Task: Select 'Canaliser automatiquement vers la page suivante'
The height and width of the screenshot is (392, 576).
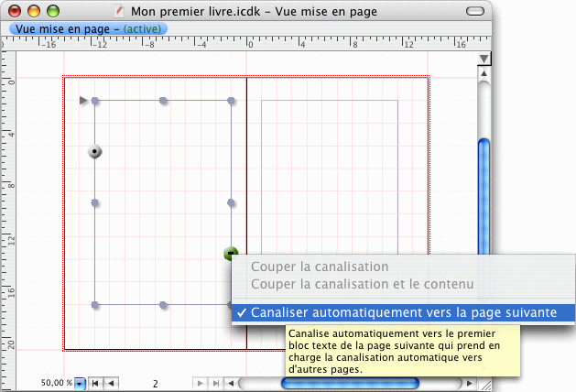Action: [403, 312]
